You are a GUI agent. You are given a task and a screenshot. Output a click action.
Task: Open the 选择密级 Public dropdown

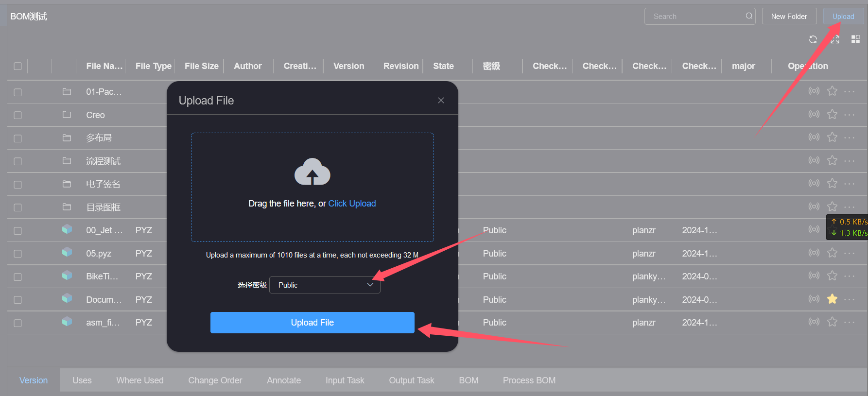point(325,285)
